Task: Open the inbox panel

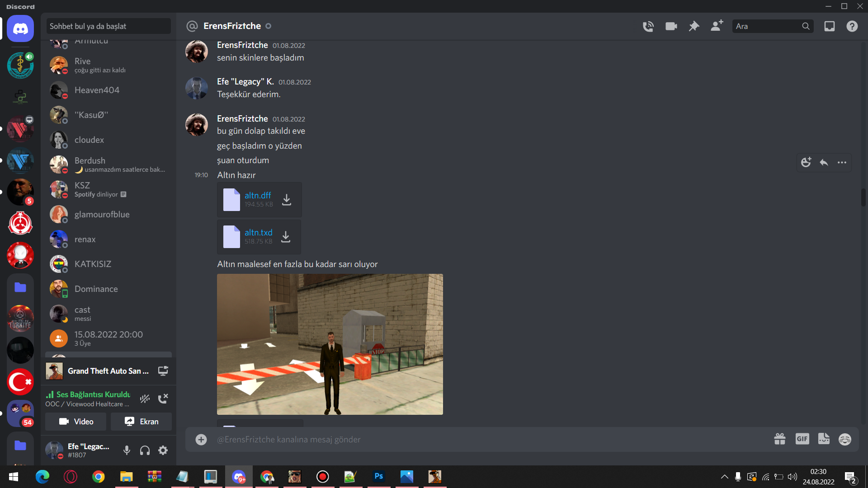Action: (x=829, y=26)
